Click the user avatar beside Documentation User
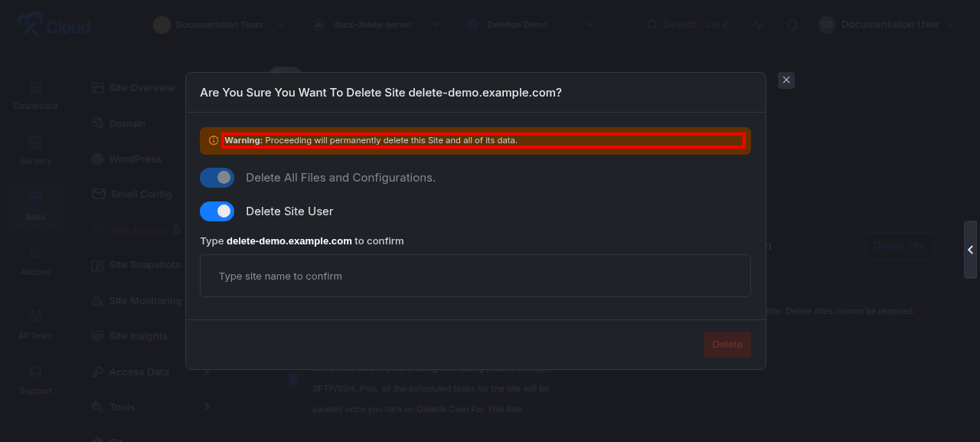This screenshot has height=442, width=980. (x=827, y=25)
